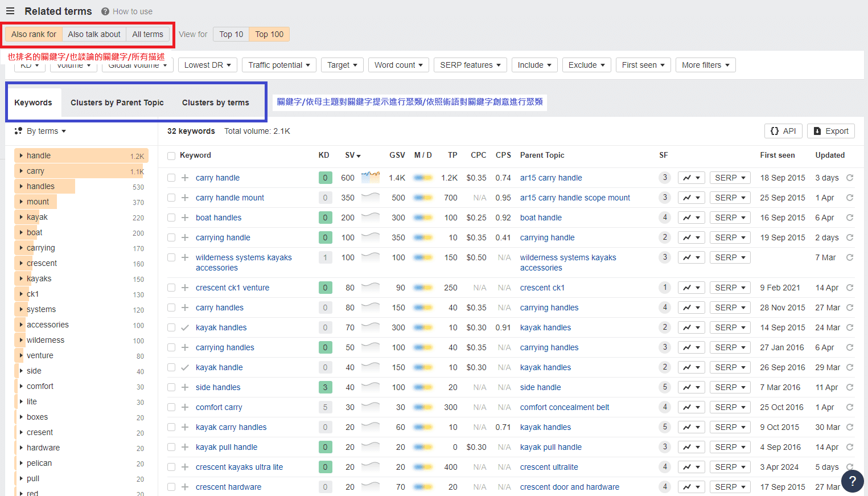Open the ar15 carry handle parent topic
This screenshot has height=496, width=868.
[551, 178]
